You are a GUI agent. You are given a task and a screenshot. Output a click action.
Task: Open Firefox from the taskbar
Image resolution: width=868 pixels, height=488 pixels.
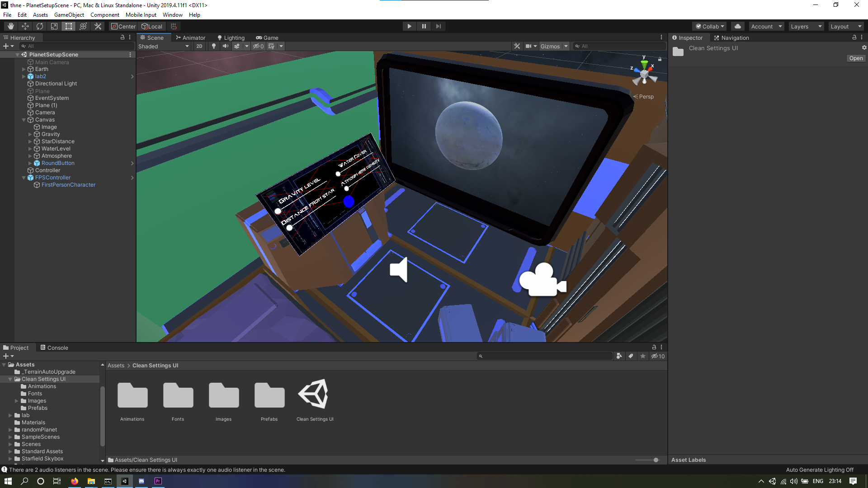pyautogui.click(x=75, y=481)
